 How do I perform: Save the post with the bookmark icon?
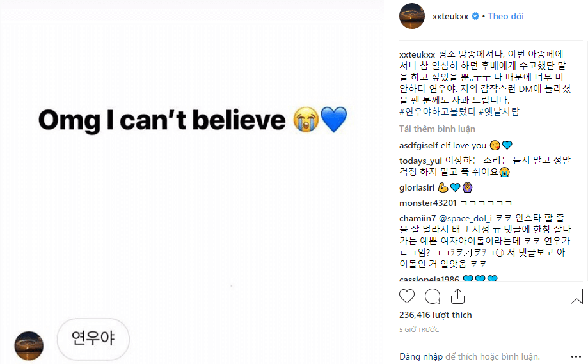point(576,296)
